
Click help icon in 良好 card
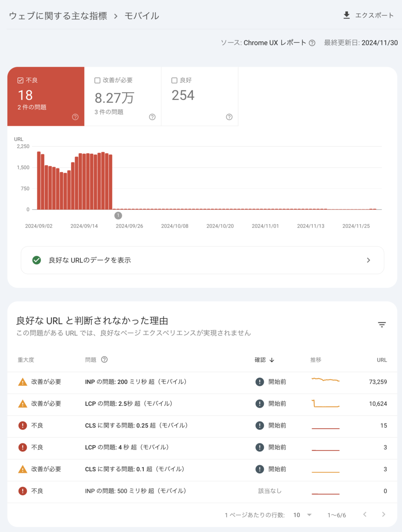click(x=229, y=117)
